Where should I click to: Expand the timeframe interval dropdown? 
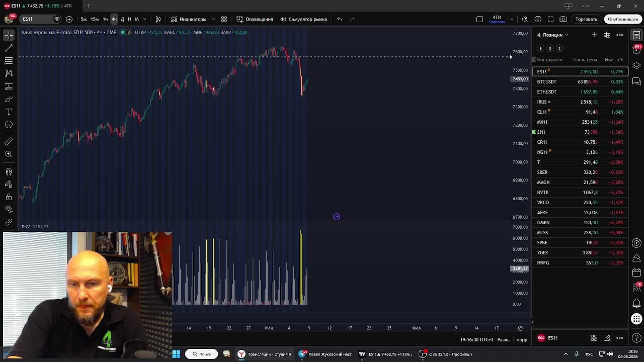coord(144,19)
